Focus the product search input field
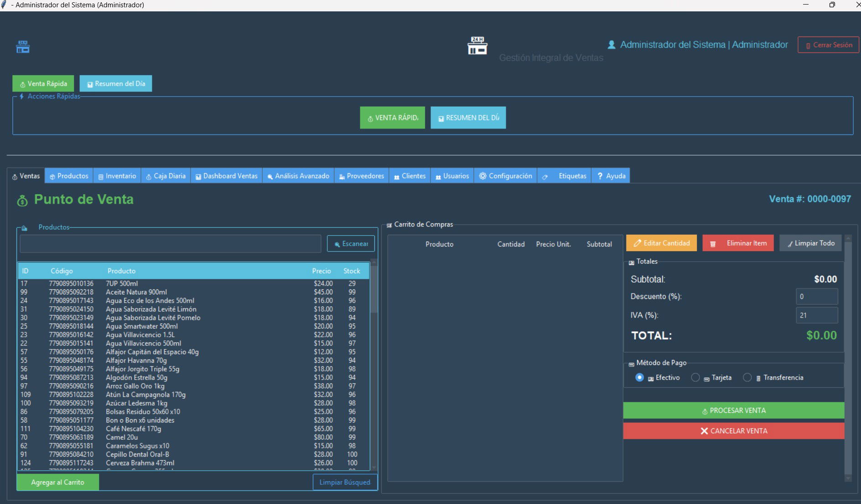The width and height of the screenshot is (861, 504). [x=170, y=244]
